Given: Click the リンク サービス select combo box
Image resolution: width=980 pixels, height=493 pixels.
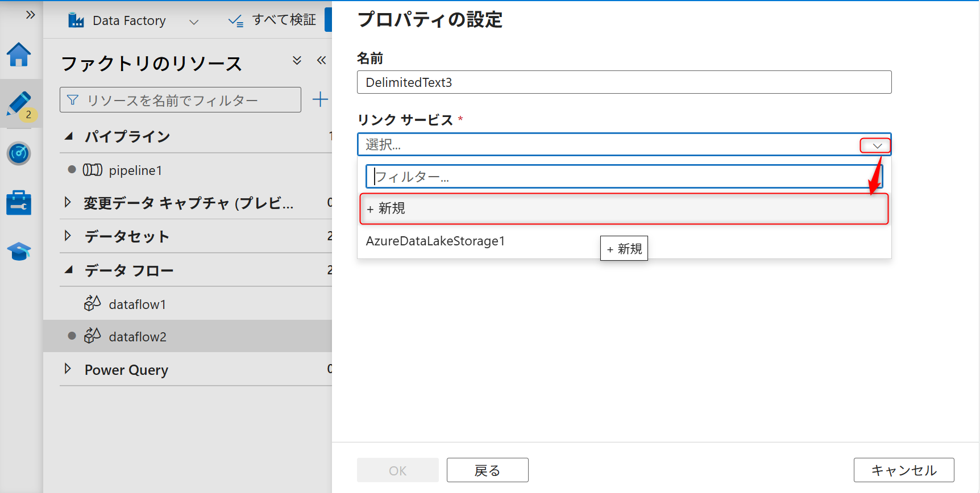Looking at the screenshot, I should click(x=624, y=144).
